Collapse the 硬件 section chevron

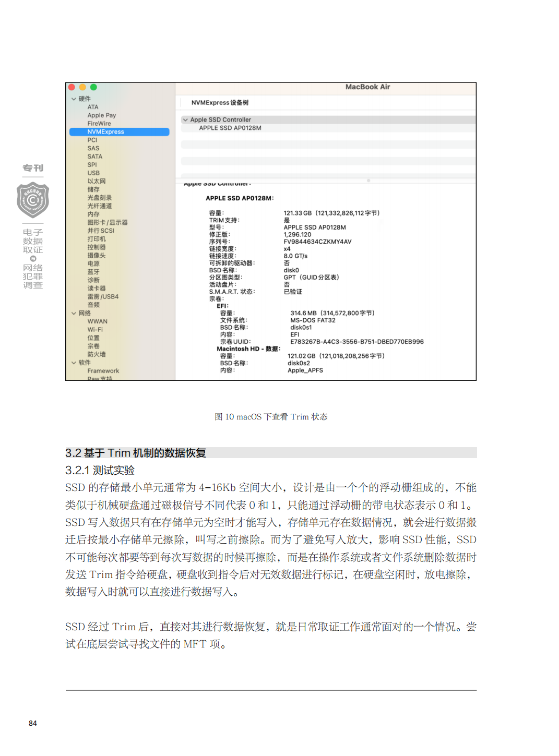click(74, 99)
